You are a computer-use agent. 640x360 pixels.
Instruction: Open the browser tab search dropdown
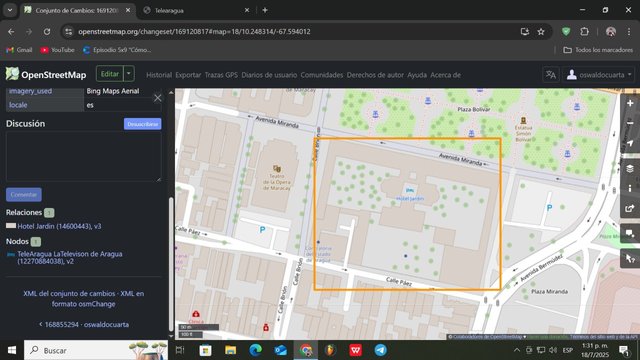(x=10, y=10)
